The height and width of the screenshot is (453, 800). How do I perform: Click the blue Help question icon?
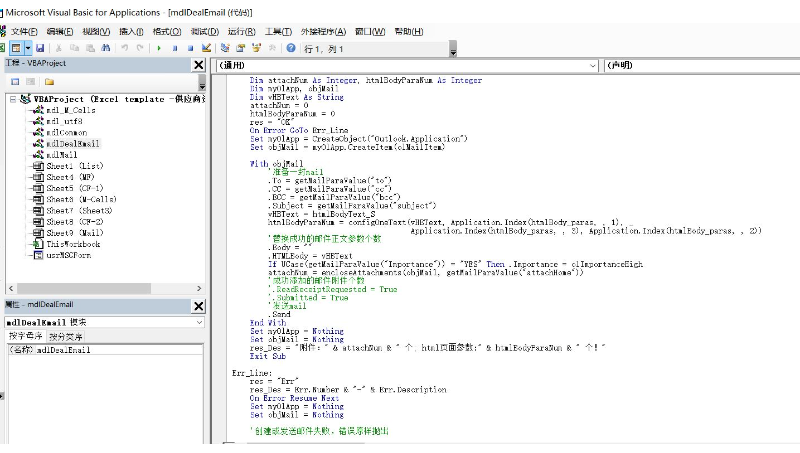coord(291,48)
